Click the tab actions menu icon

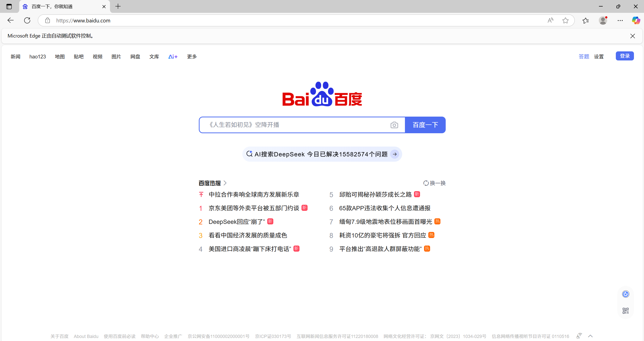[9, 7]
